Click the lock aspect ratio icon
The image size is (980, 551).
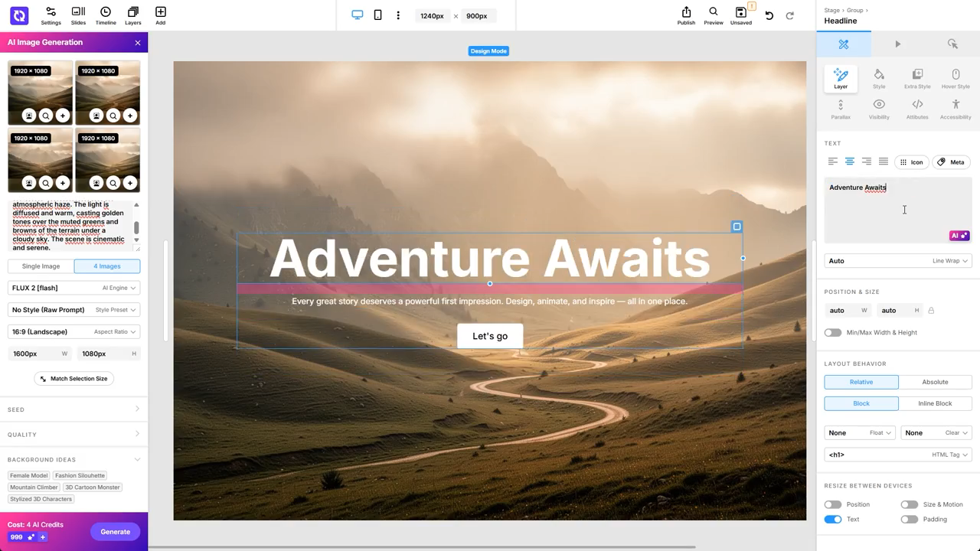tap(931, 311)
